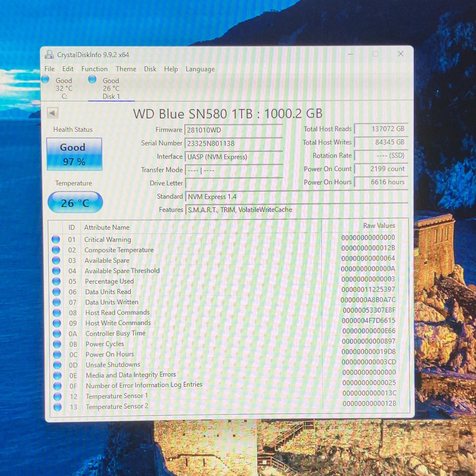Click the status icon for Unsafe Shutdowns
Viewport: 476px width, 476px height.
(58, 365)
